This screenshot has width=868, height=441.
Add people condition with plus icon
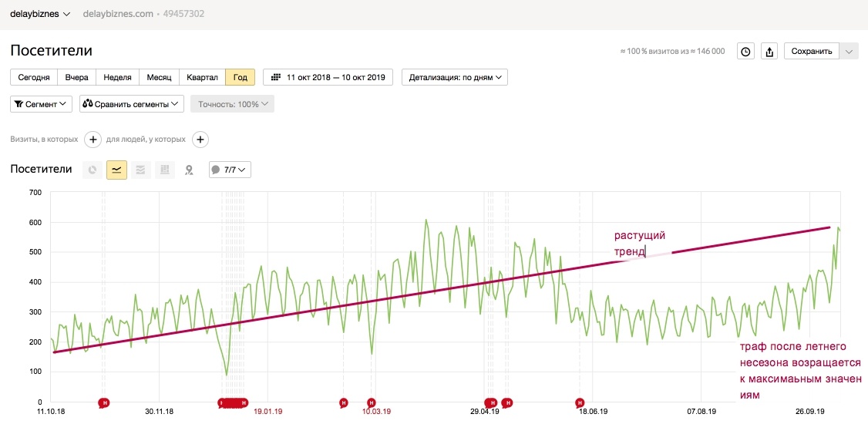click(x=200, y=140)
